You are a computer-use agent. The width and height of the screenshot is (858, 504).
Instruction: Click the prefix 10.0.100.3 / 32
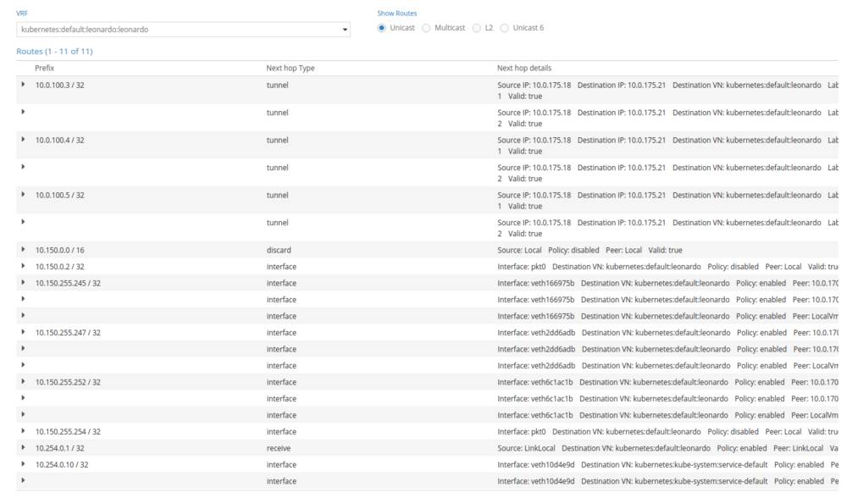click(59, 86)
